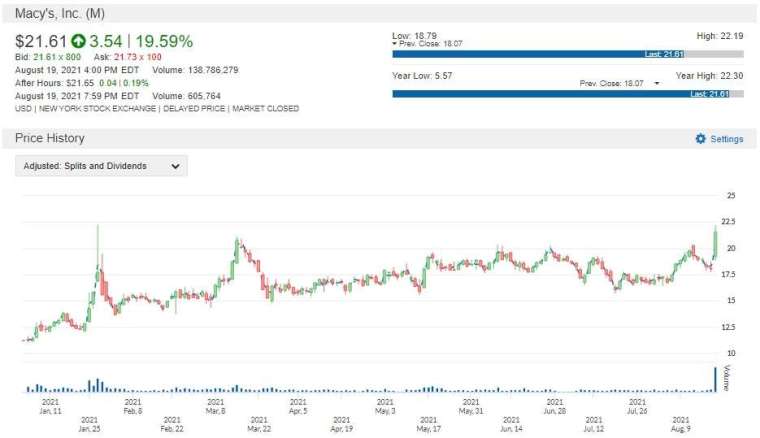Click the after-hours Volume: 605,764 figure
Viewport: 760px width, 438px height.
(187, 96)
